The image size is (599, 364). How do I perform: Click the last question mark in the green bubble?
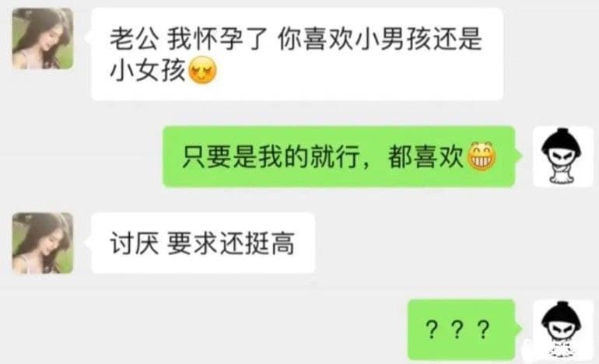[x=483, y=330]
